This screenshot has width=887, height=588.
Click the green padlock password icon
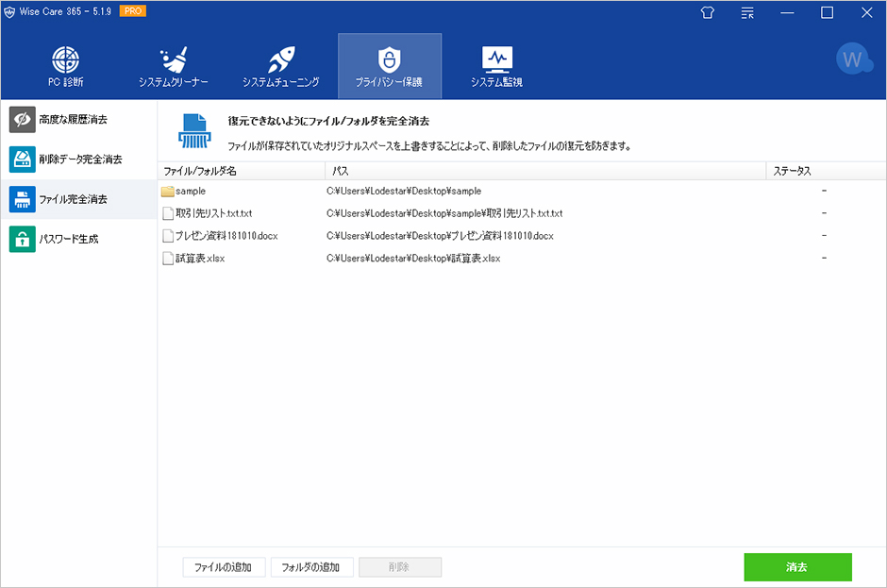(x=22, y=239)
